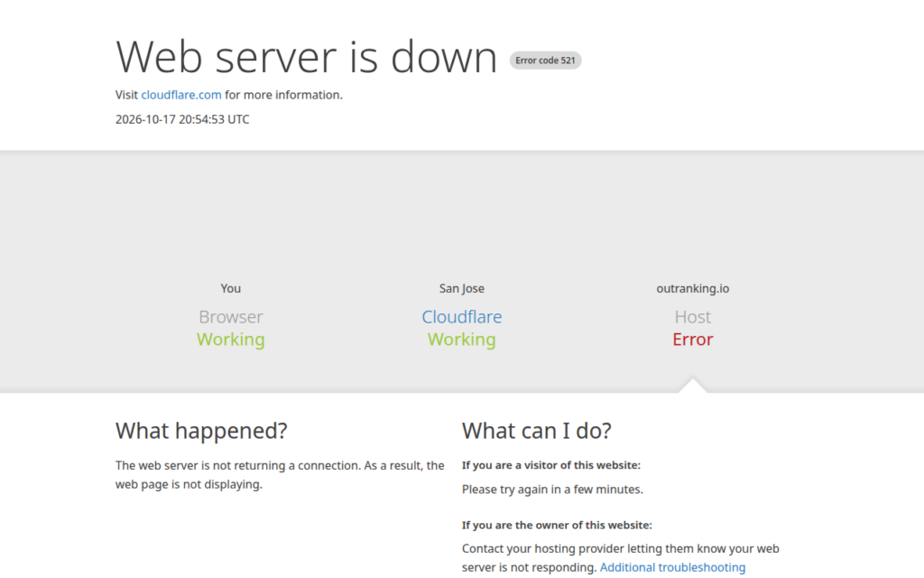Click the "web server is not returning a connection" paragraph
This screenshot has height=578, width=924.
click(280, 475)
